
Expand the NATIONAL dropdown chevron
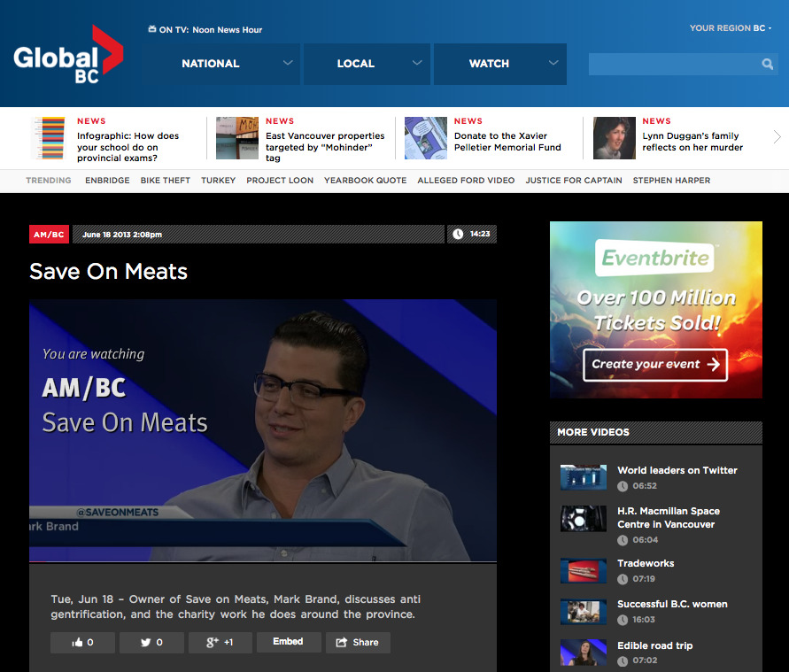pos(288,63)
